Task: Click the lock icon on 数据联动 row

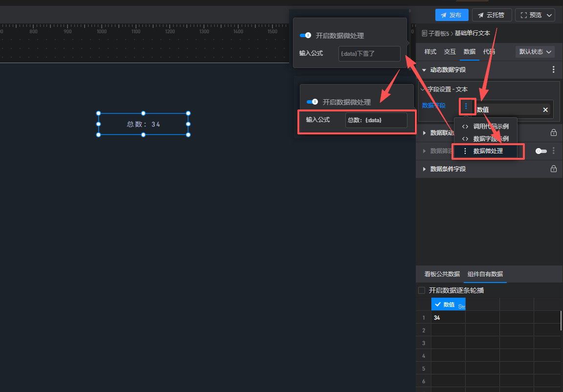Action: pyautogui.click(x=553, y=132)
